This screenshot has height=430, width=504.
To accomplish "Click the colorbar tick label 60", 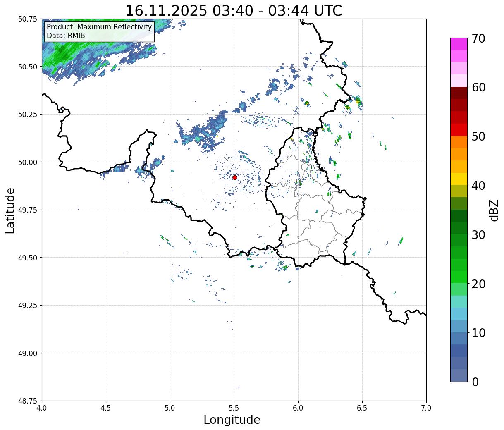I will (478, 87).
